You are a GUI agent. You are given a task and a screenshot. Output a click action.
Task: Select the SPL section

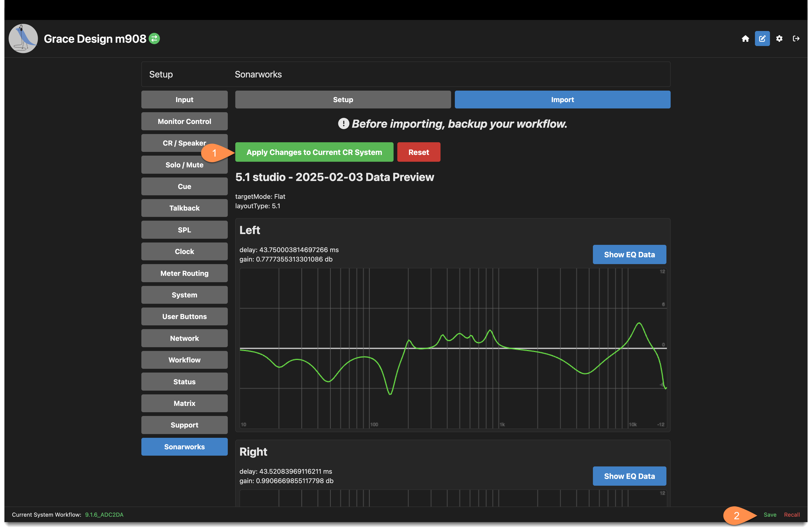[184, 230]
